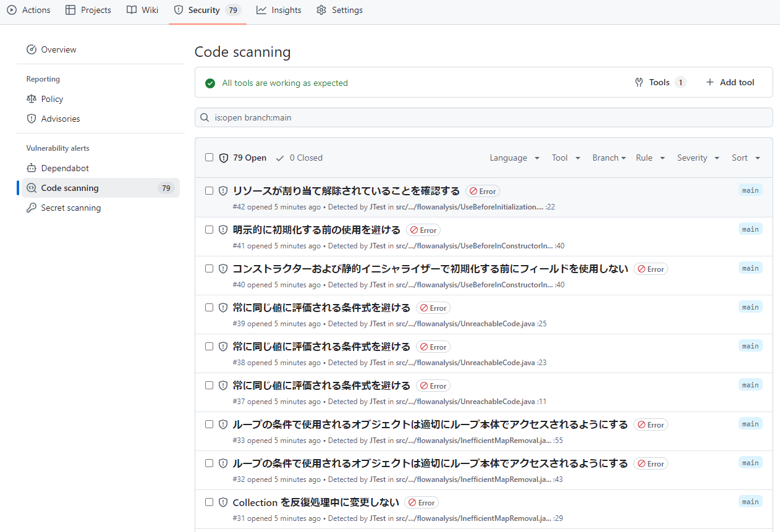Click the Insights graph icon

click(x=261, y=10)
